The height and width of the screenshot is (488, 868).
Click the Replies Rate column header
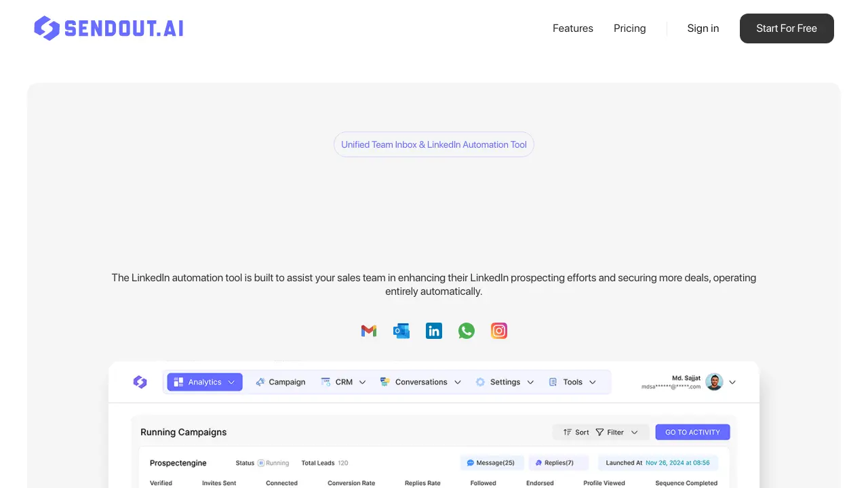422,483
